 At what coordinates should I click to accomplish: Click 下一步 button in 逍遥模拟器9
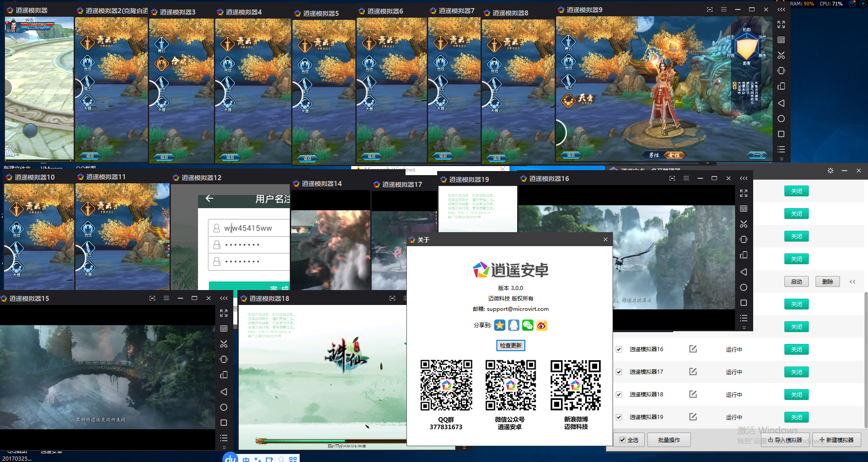(x=758, y=155)
